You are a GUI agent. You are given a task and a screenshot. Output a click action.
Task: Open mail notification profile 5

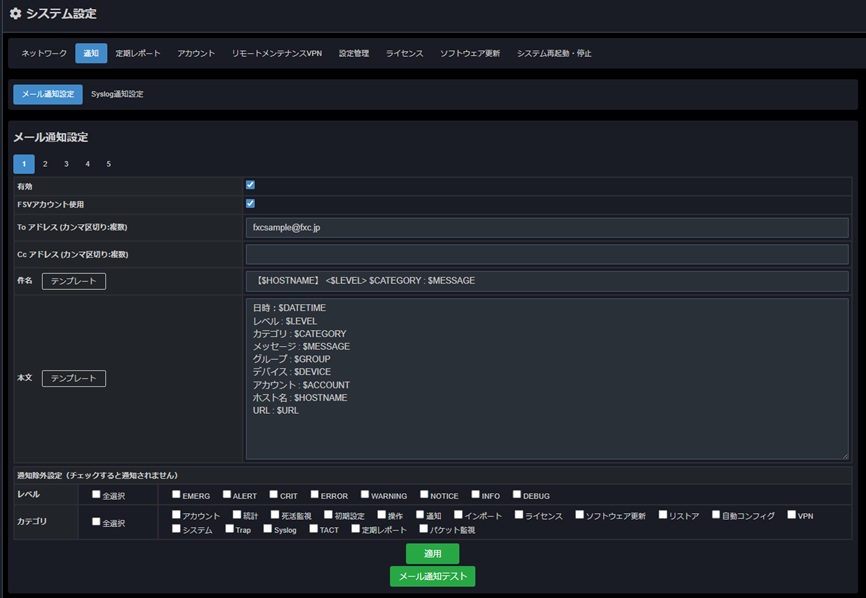point(109,164)
